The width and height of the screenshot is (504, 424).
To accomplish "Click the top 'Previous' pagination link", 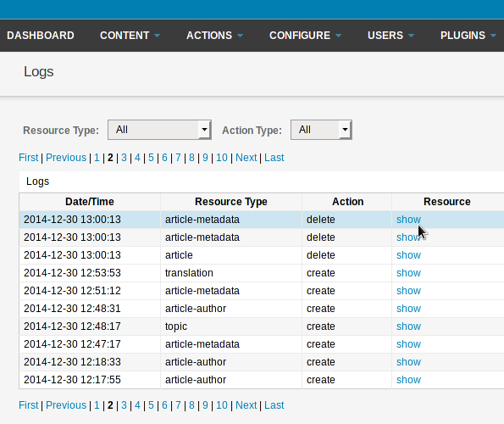I will pyautogui.click(x=66, y=158).
